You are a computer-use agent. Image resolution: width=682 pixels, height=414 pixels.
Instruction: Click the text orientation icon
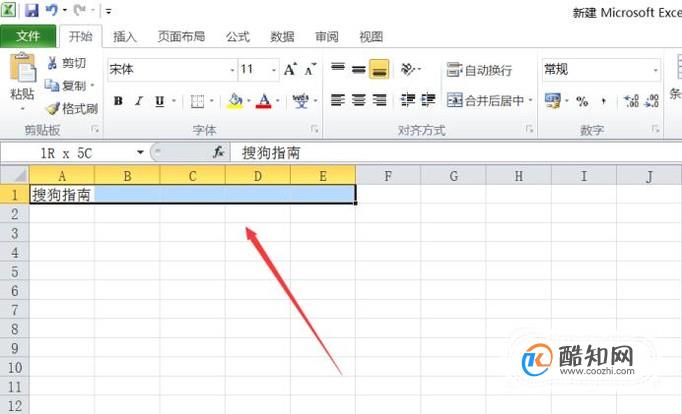(x=411, y=69)
